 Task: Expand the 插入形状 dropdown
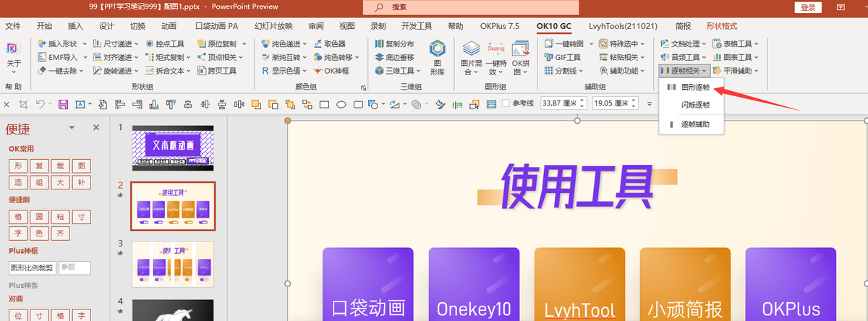click(x=85, y=43)
